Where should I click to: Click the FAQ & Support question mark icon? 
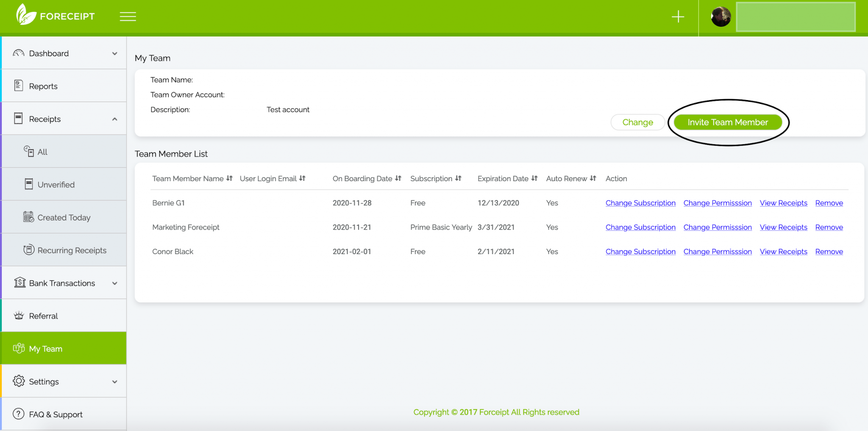18,414
